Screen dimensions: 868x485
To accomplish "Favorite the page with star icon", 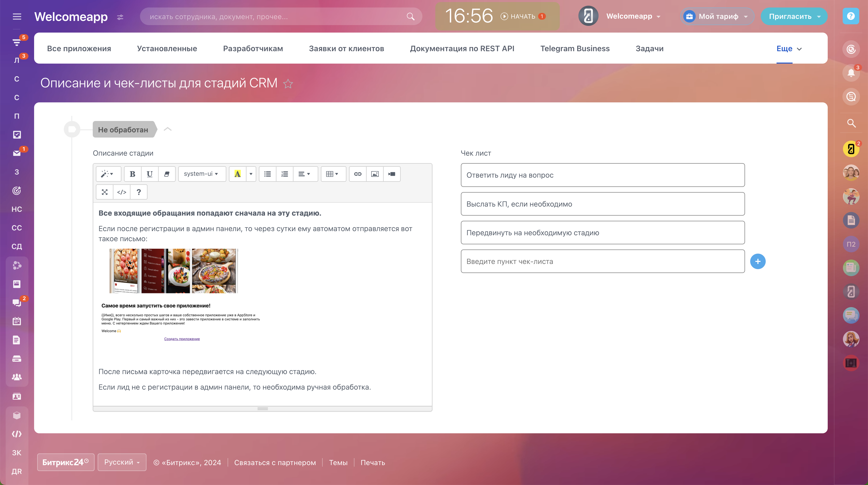I will [288, 84].
